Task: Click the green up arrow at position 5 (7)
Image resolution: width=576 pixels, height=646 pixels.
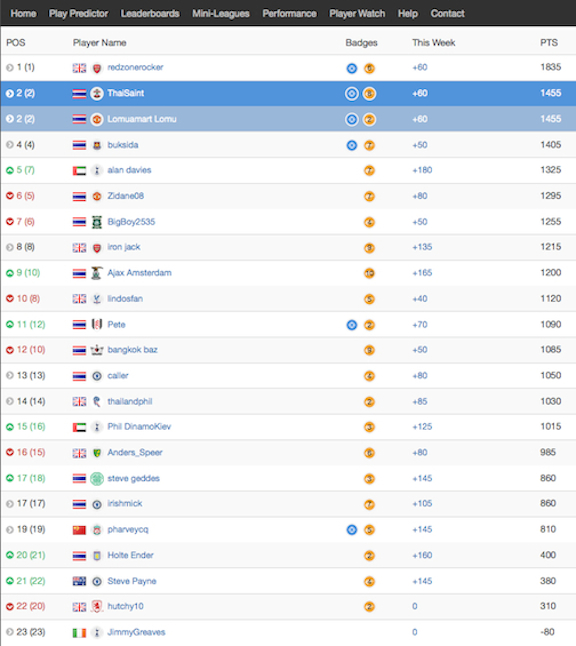Action: [x=10, y=170]
